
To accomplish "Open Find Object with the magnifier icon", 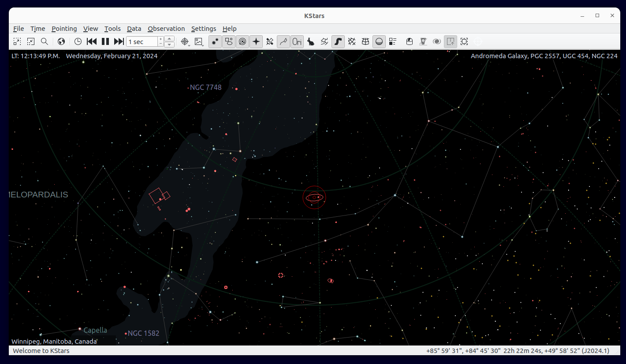I will tap(45, 41).
